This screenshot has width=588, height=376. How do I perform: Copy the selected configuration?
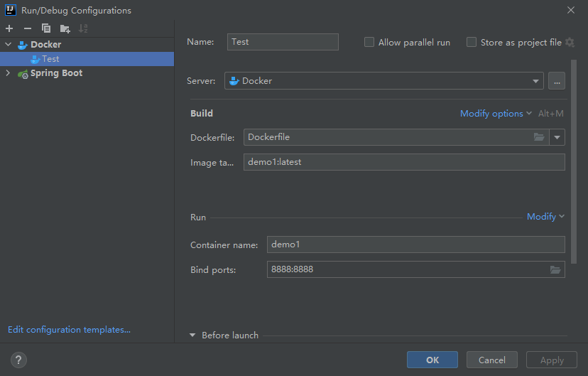tap(45, 28)
